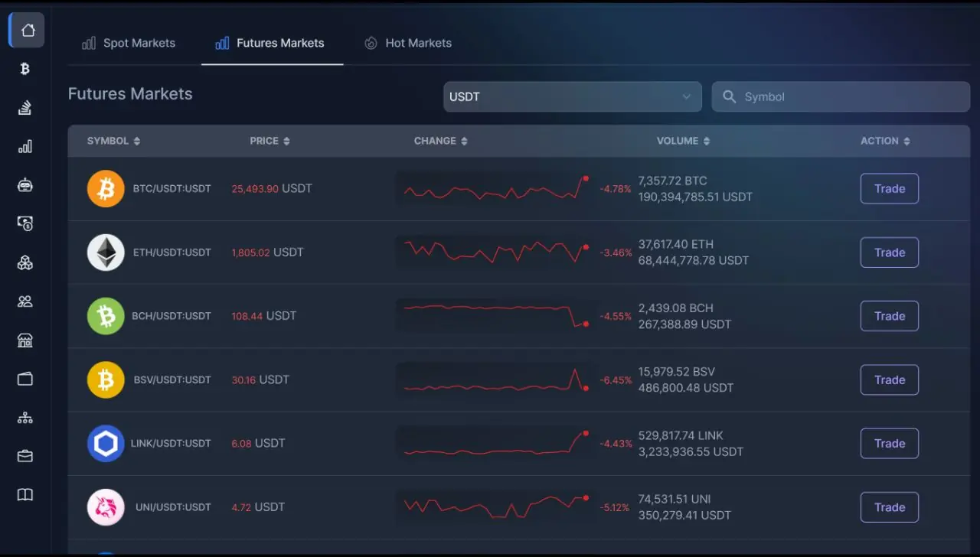This screenshot has height=557, width=980.
Task: Click the Ethereum coin logo
Action: point(106,252)
